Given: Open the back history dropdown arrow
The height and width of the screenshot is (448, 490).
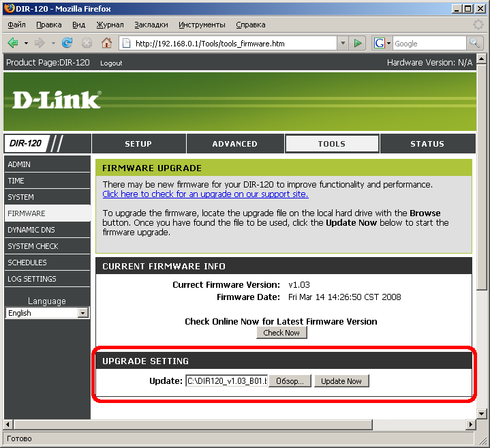Looking at the screenshot, I should 27,43.
